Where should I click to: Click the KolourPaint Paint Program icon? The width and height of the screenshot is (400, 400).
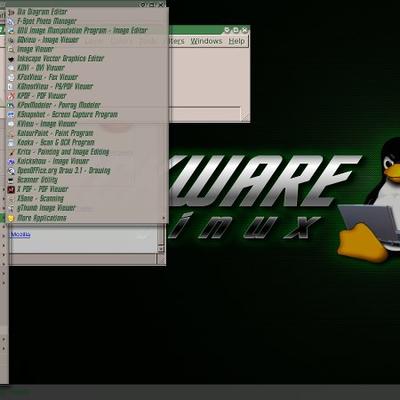tap(11, 133)
